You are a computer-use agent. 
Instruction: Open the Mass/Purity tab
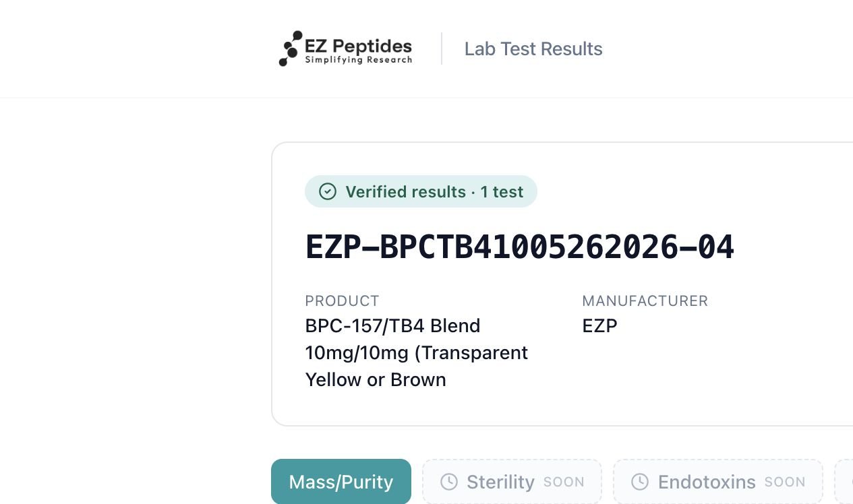341,482
